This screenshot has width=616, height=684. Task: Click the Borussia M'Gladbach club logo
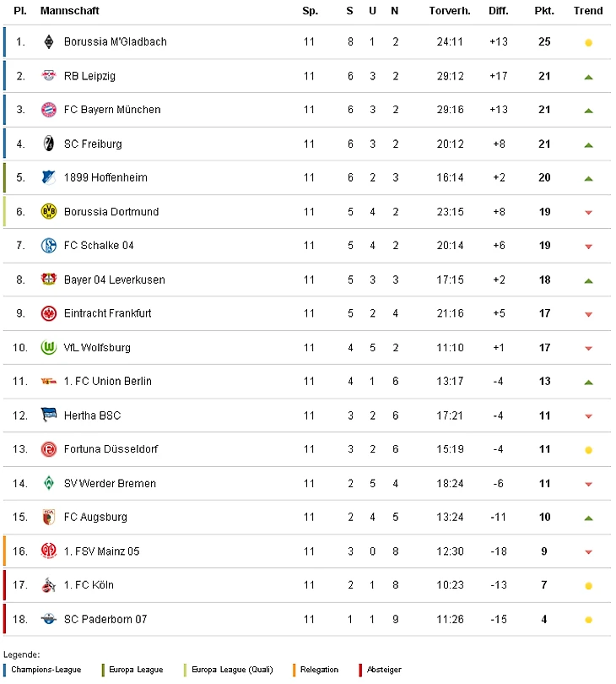tap(48, 42)
